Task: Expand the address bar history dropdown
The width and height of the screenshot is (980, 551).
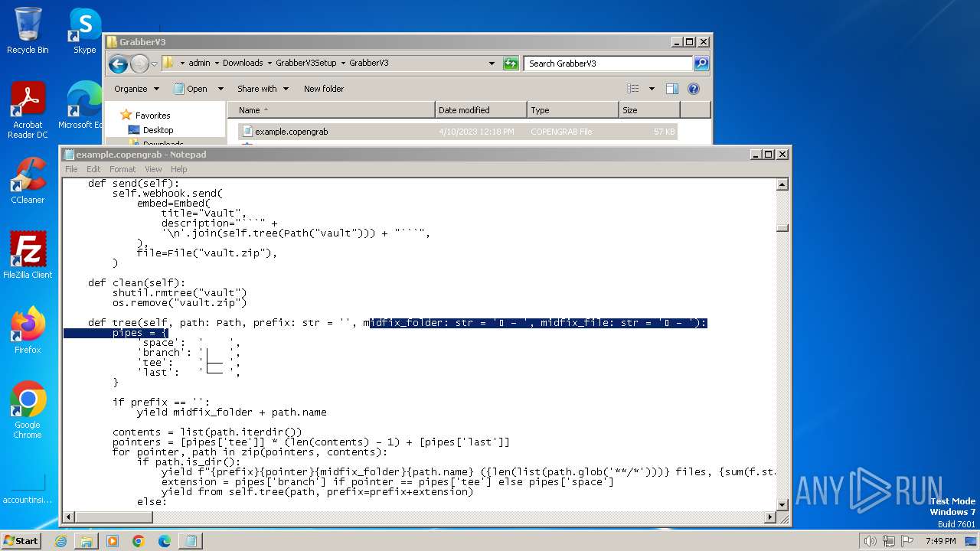Action: click(492, 64)
